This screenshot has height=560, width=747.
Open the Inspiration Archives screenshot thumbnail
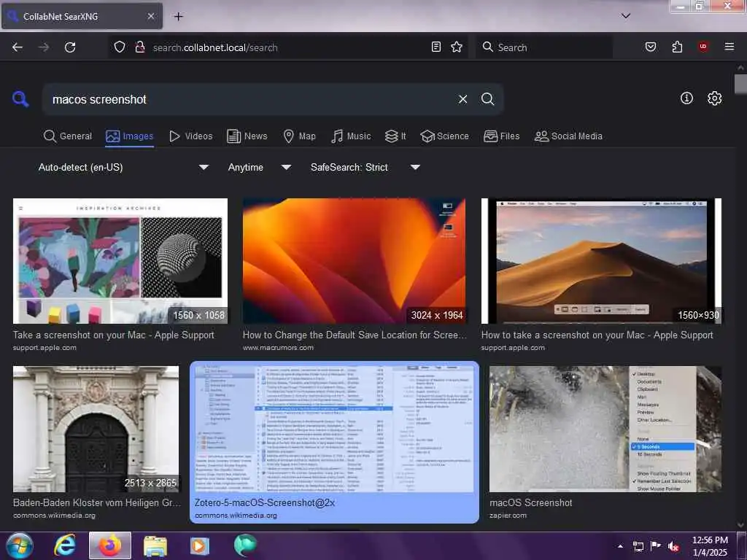click(120, 261)
